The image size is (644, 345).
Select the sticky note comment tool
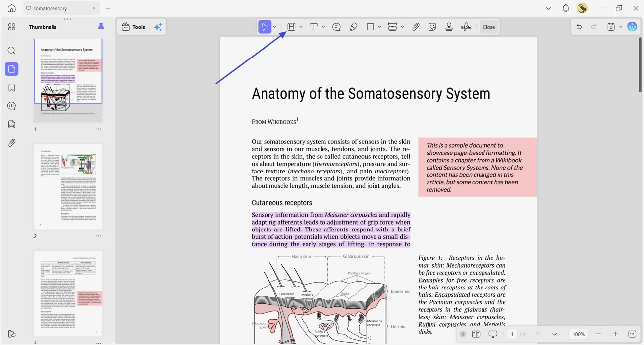pyautogui.click(x=336, y=27)
